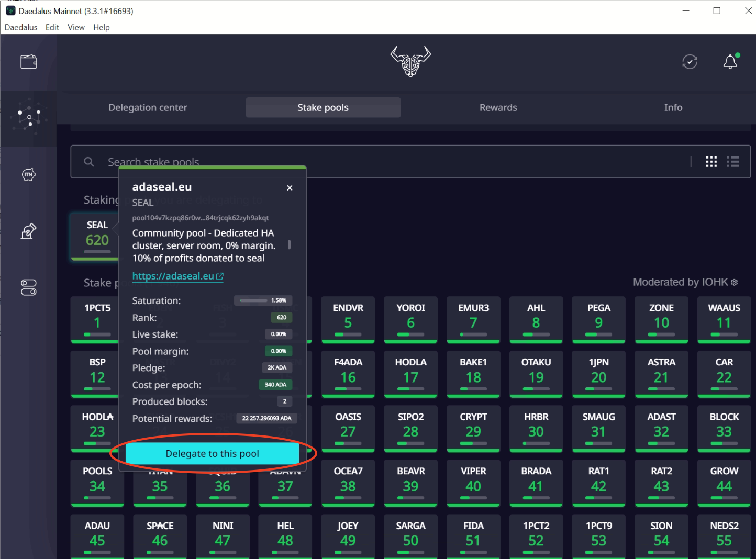Select the WAAUS pool ranked 11
Screen dimensions: 756x559
point(724,320)
